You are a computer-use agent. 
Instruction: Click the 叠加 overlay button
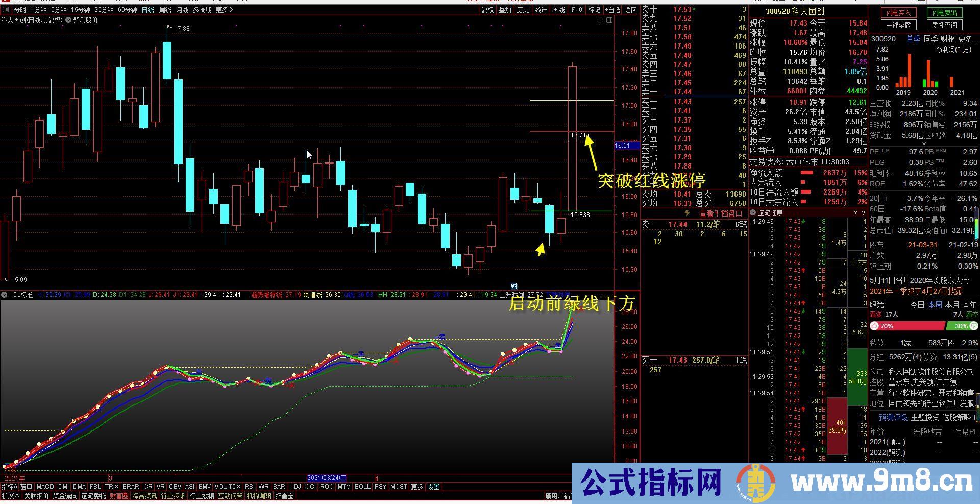point(505,10)
